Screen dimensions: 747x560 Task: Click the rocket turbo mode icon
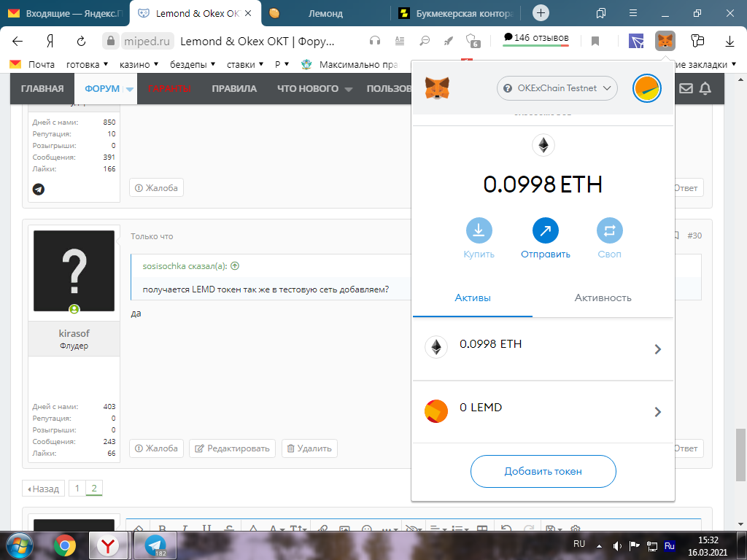[x=449, y=41]
